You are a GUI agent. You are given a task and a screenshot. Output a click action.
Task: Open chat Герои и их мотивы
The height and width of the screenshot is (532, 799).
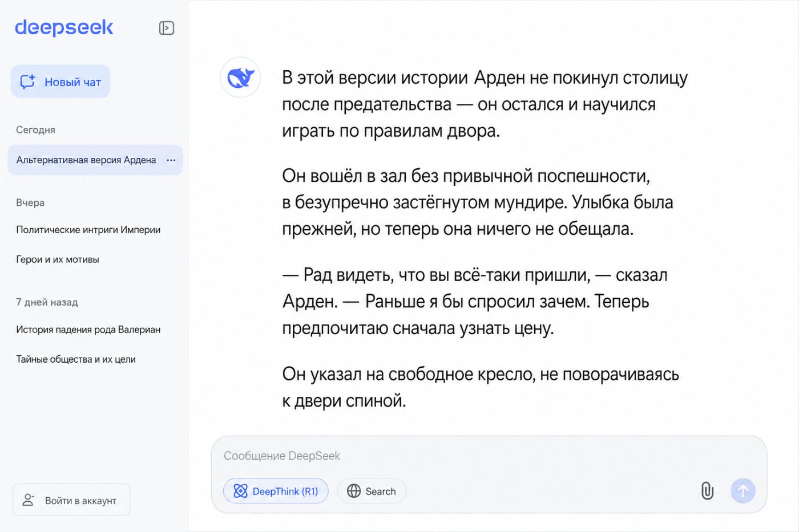[58, 259]
